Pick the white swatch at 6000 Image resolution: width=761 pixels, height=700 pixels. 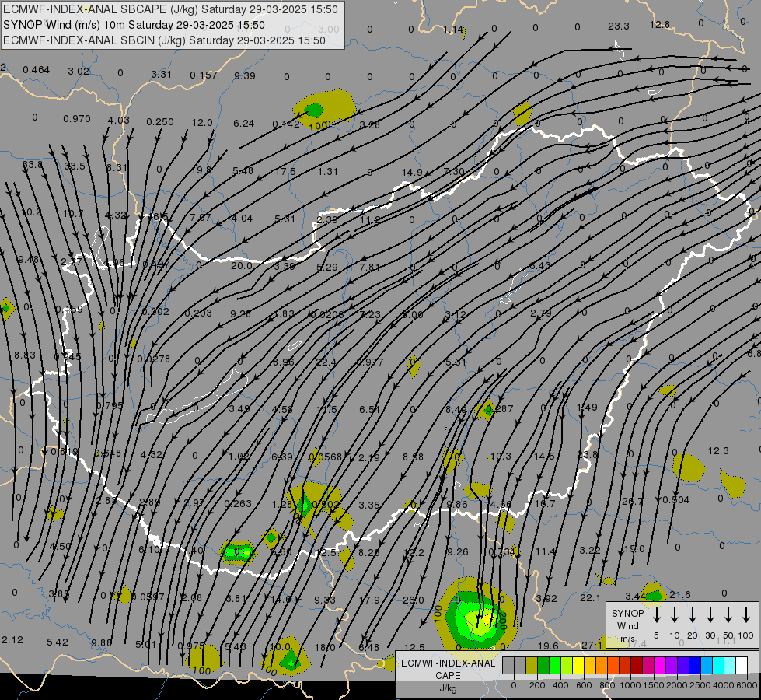tap(742, 665)
